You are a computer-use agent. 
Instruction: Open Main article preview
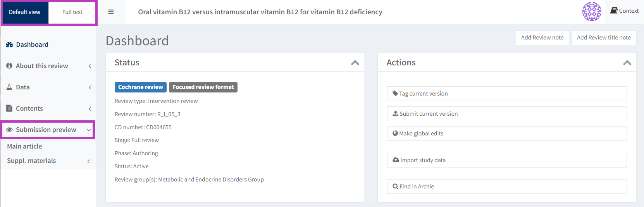click(x=25, y=146)
